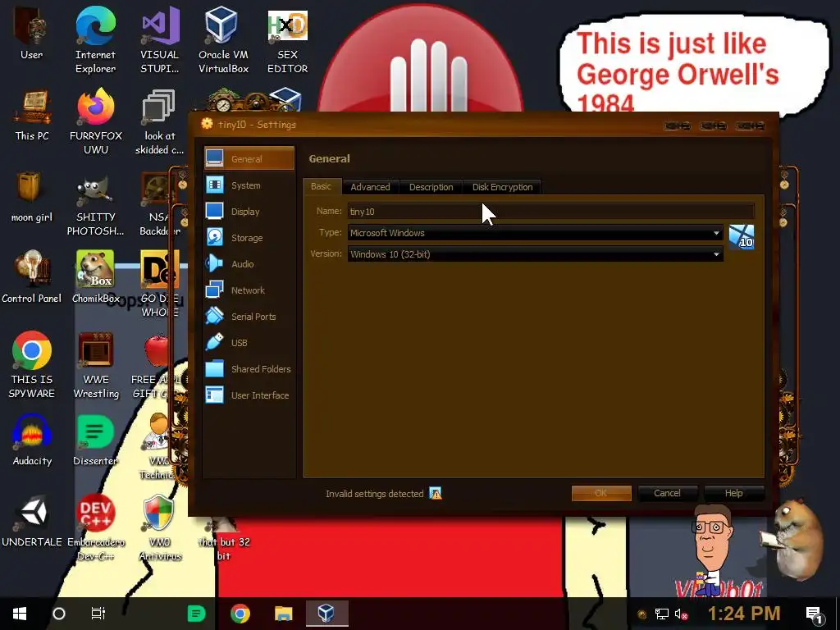840x630 pixels.
Task: Click the muted volume tray icon
Action: (682, 614)
